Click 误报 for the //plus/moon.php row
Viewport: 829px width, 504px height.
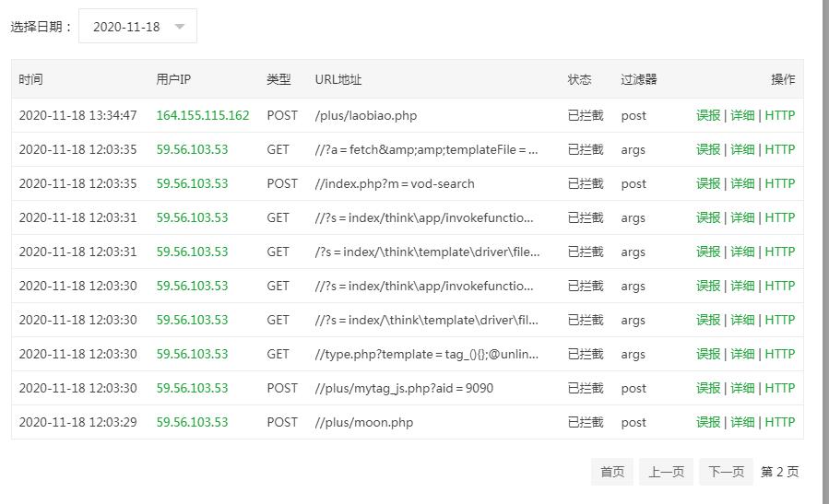click(x=708, y=422)
